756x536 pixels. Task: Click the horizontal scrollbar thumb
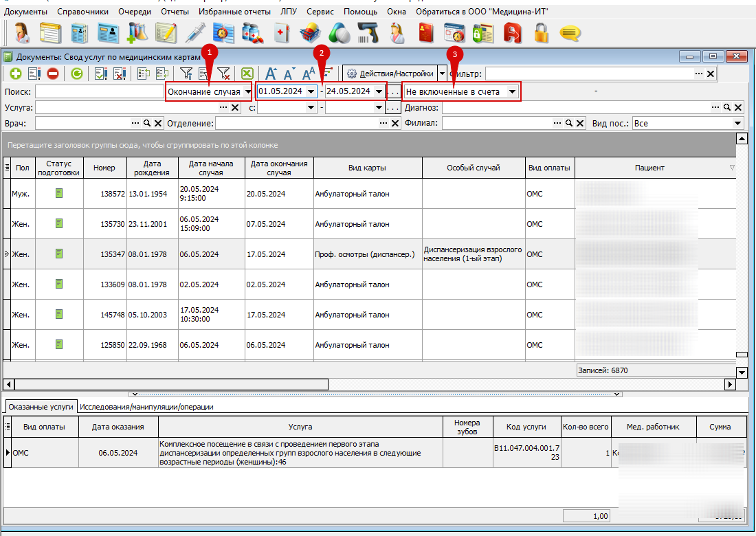[x=172, y=384]
